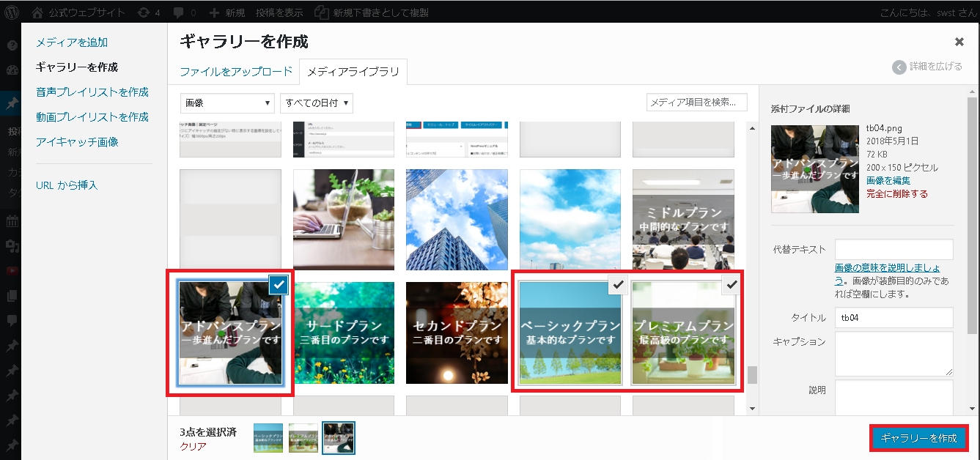Click the 詳細を広げる arrow icon
The width and height of the screenshot is (980, 460).
899,67
